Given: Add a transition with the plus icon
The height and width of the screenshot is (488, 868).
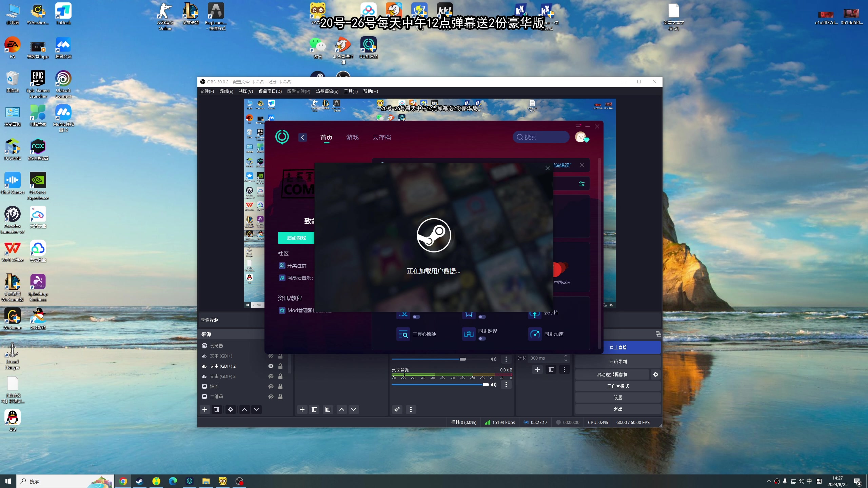Looking at the screenshot, I should point(537,369).
